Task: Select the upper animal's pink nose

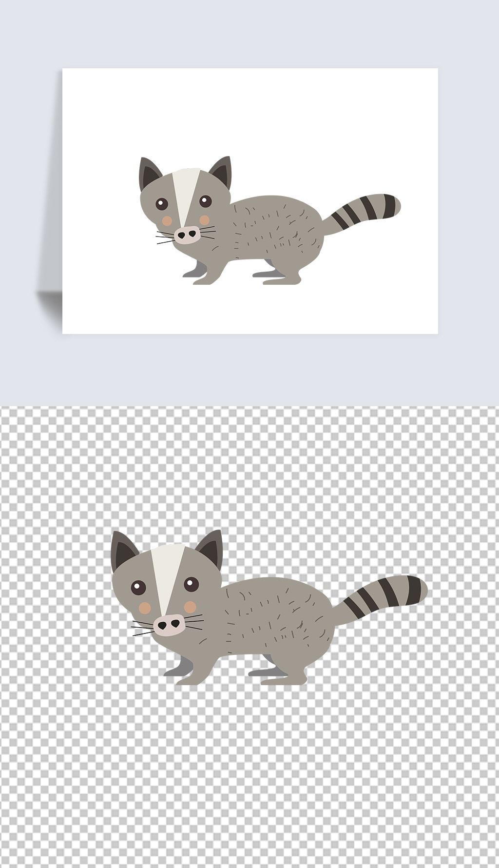Action: pyautogui.click(x=187, y=235)
